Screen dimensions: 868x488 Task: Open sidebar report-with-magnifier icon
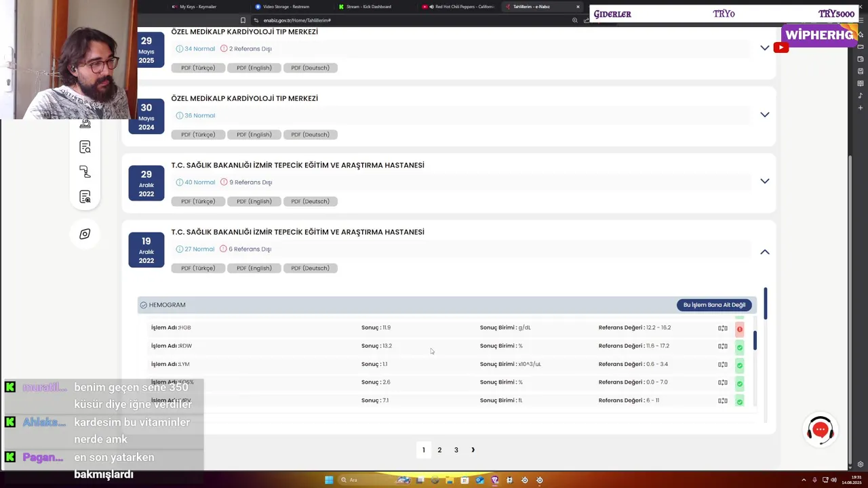click(85, 197)
